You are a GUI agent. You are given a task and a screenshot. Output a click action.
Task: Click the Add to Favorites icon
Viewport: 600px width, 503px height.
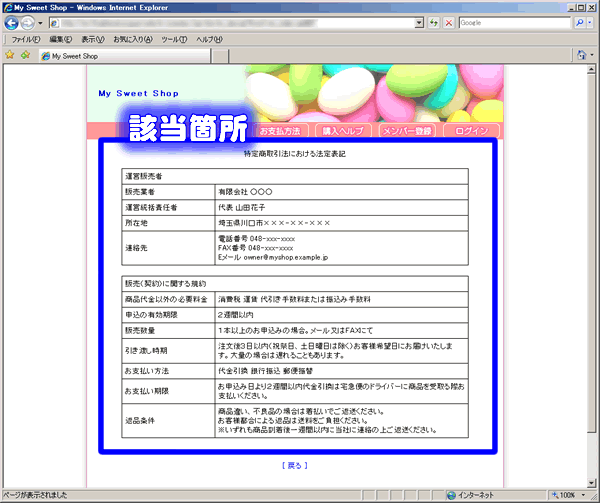[x=24, y=56]
